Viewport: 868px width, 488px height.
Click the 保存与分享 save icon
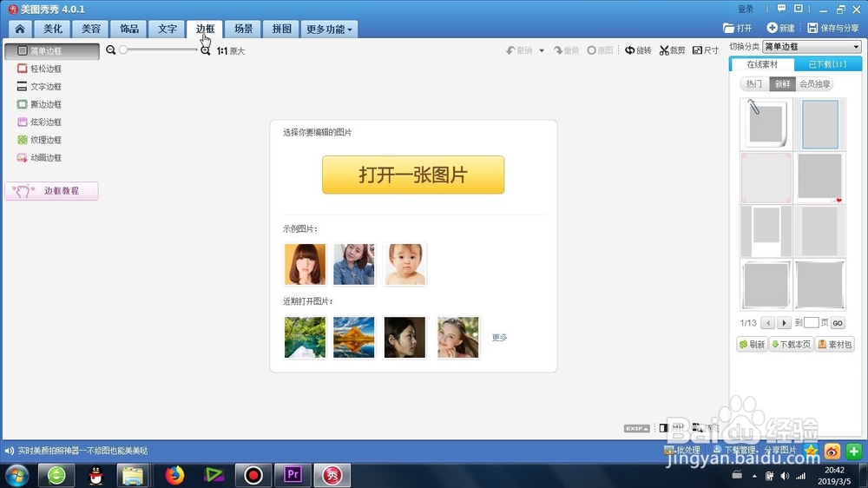pyautogui.click(x=812, y=28)
